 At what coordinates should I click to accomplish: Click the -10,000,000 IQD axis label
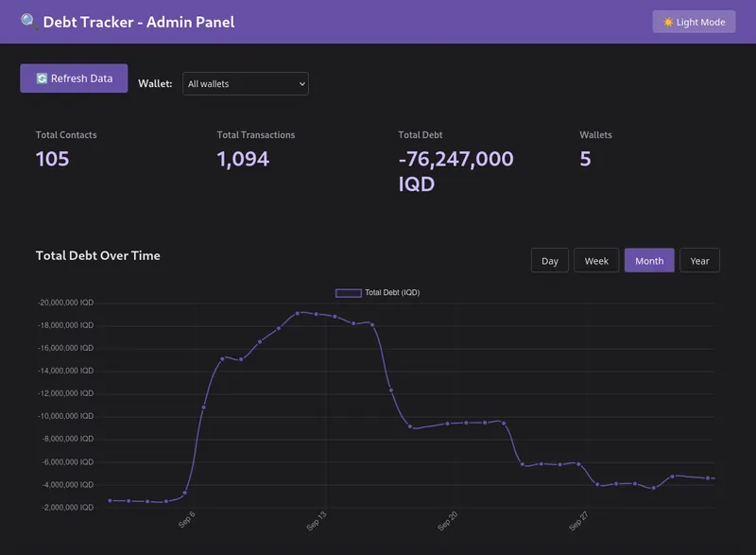[x=65, y=416]
